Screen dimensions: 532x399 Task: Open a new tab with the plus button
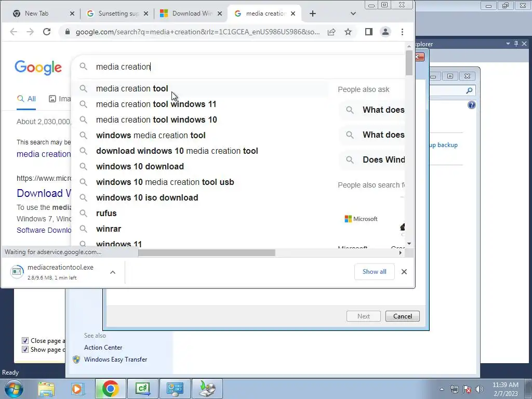pos(313,14)
